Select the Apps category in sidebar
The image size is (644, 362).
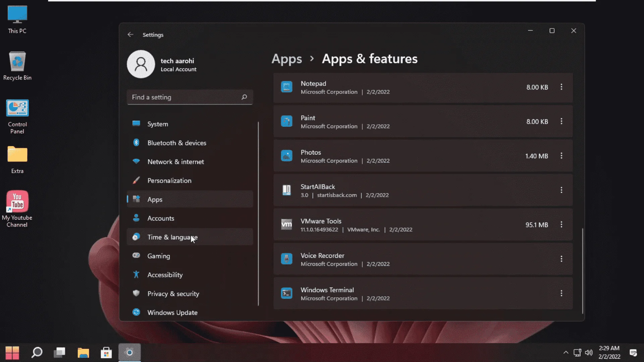point(190,199)
